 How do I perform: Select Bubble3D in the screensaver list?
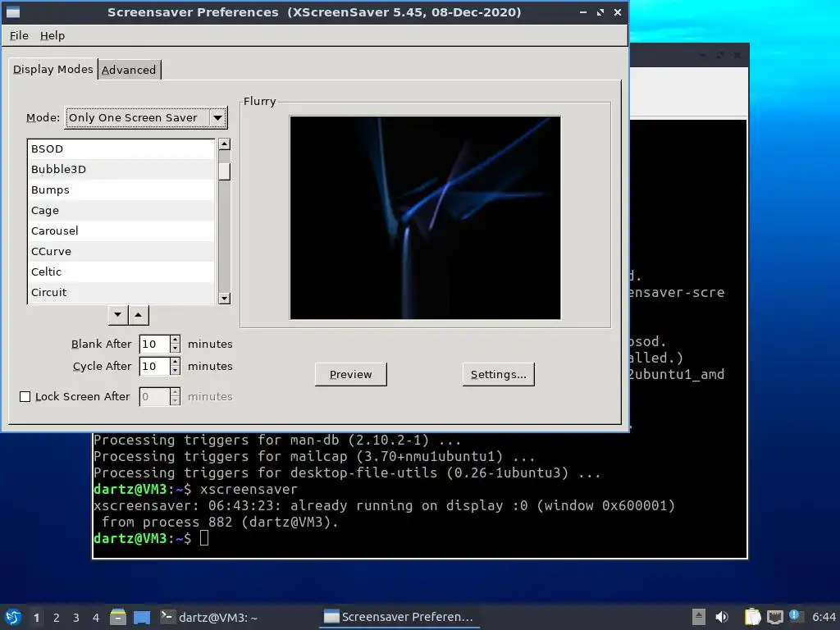[121, 169]
